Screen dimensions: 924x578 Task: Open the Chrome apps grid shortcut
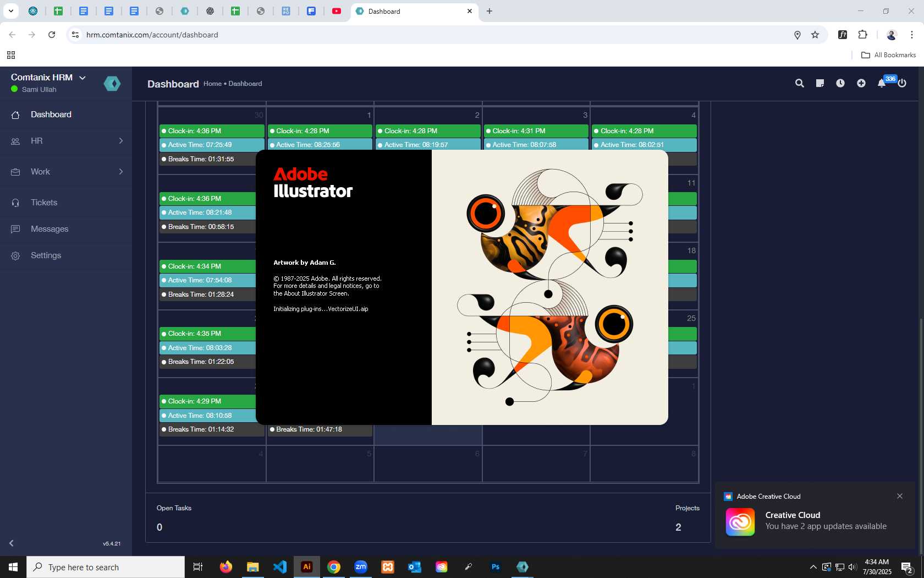pyautogui.click(x=11, y=55)
